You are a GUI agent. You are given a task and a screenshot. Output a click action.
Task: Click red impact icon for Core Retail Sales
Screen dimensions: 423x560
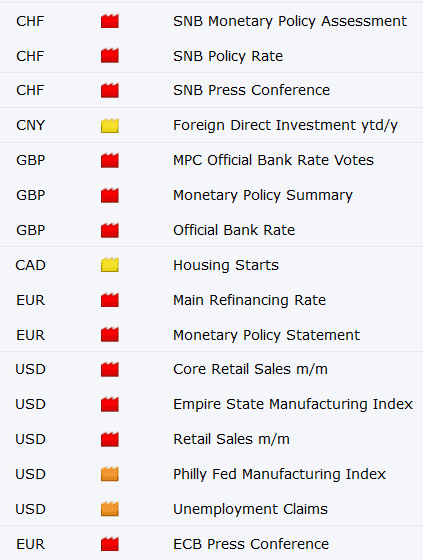pyautogui.click(x=110, y=369)
